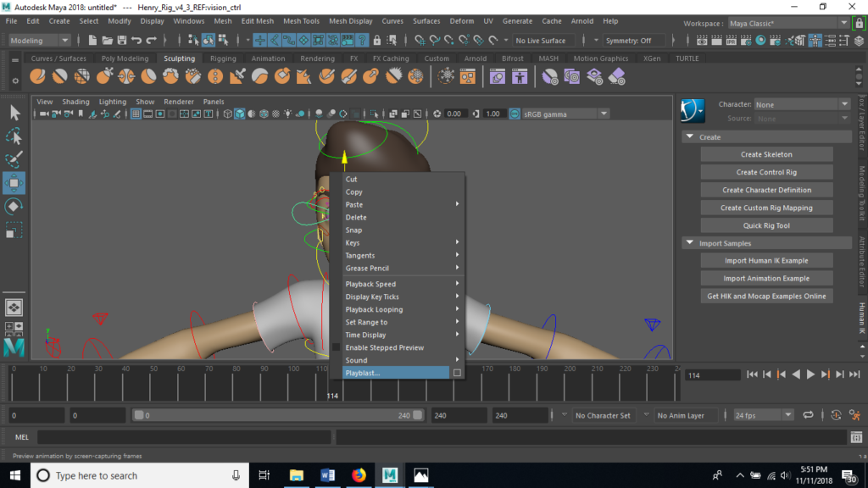Jump to the start of playback range
Viewport: 868px width, 488px height.
click(x=752, y=374)
